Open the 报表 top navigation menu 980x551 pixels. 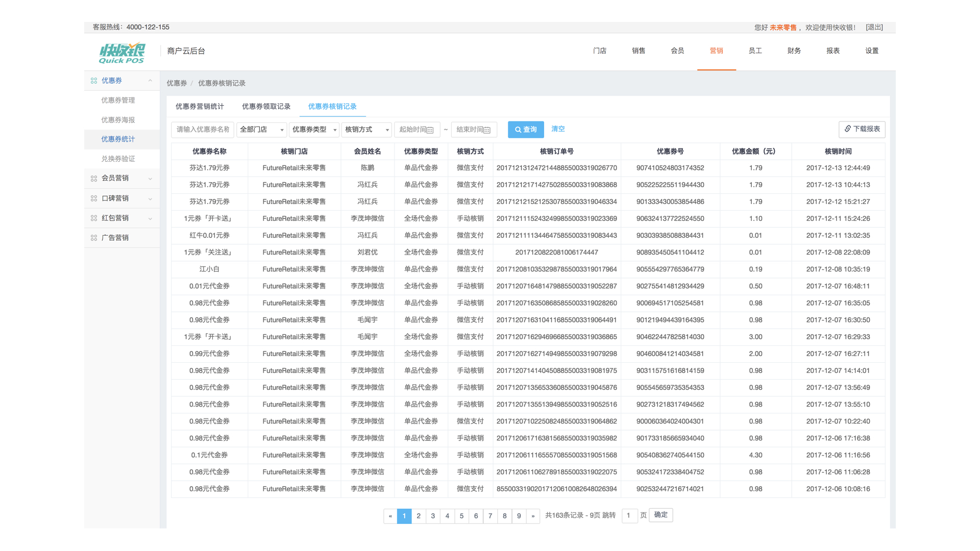[x=833, y=51]
